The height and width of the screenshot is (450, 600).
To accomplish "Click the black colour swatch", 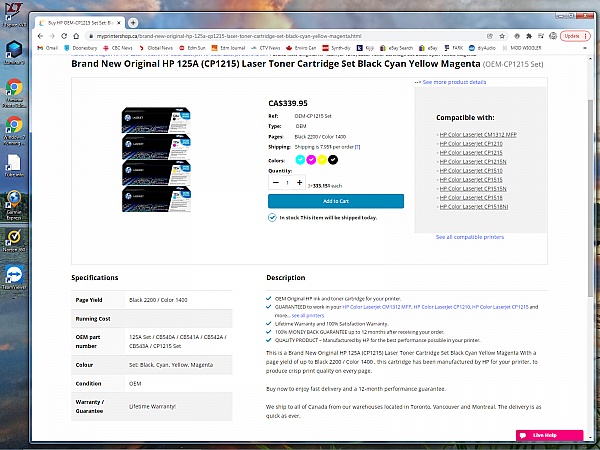I will point(333,160).
